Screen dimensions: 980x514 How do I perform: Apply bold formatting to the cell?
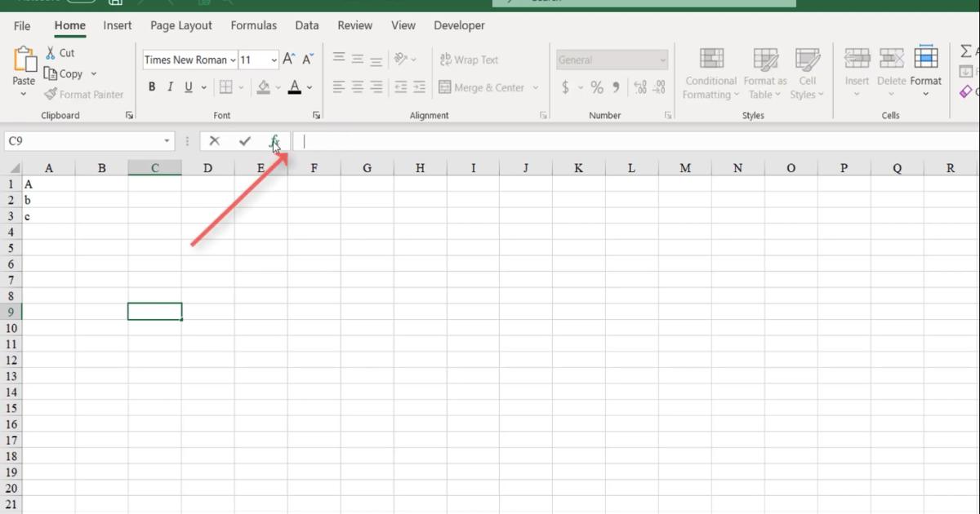pos(151,86)
